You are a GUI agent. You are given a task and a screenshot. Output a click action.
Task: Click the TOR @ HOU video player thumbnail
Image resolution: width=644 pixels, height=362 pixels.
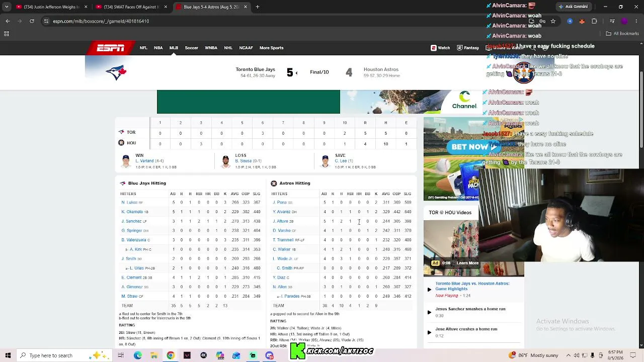coord(473,248)
